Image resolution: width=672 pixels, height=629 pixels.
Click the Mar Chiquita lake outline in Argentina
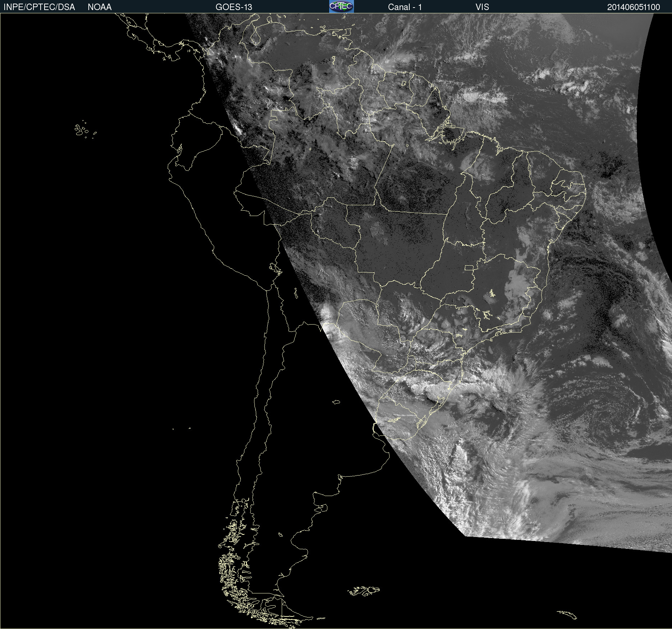336,402
